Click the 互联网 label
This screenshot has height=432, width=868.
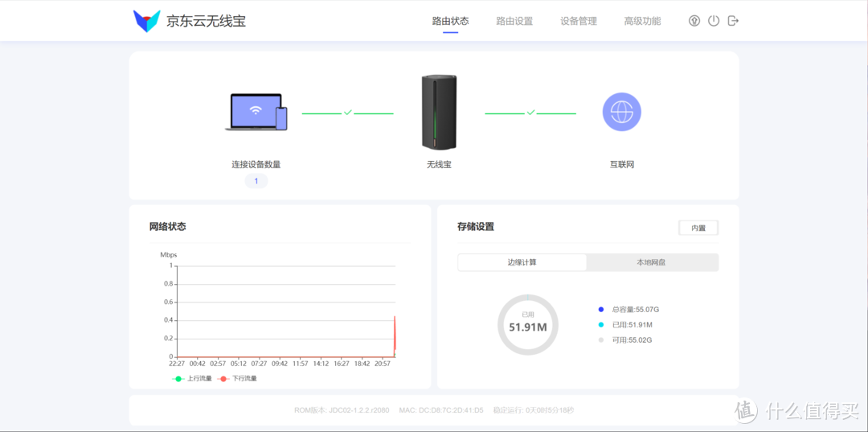coord(621,164)
